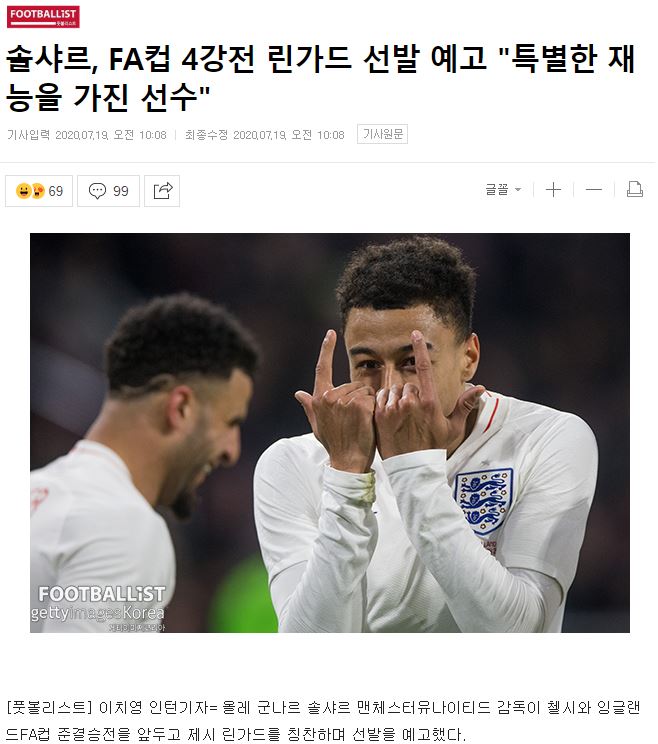Decrease font size with minus icon

[593, 190]
